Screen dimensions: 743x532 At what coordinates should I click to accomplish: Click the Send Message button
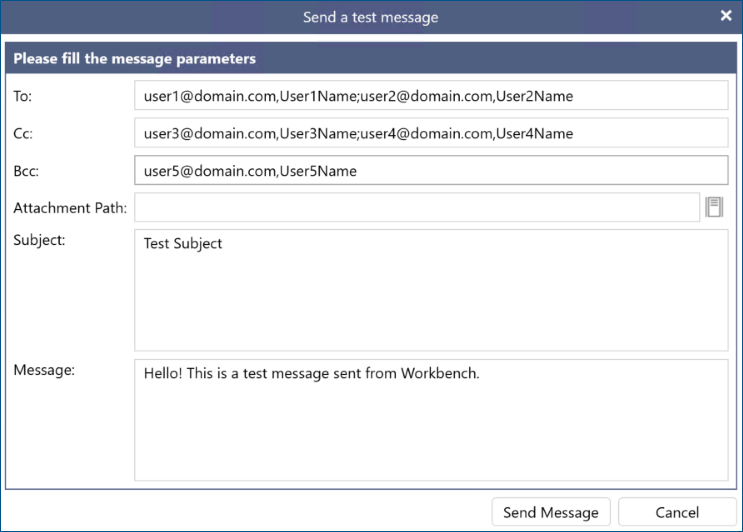pos(550,512)
